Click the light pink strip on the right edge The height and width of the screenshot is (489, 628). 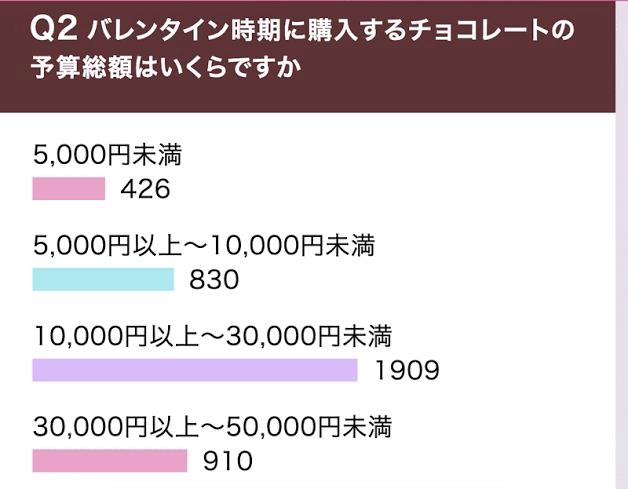click(621, 300)
